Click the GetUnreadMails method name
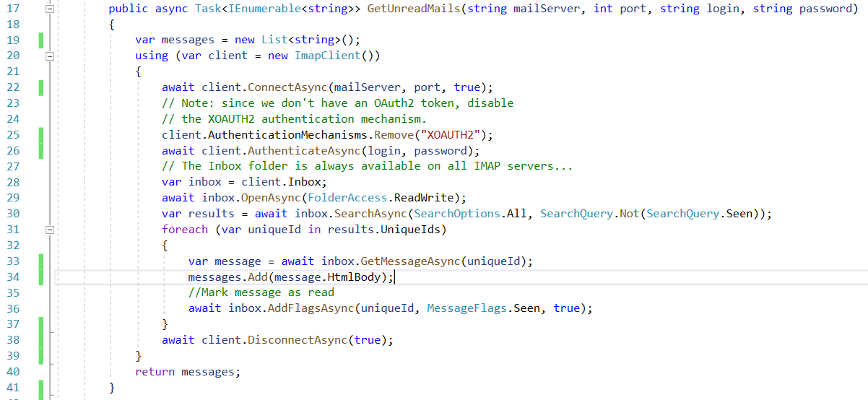Screen dimensions: 868x400 tap(413, 9)
